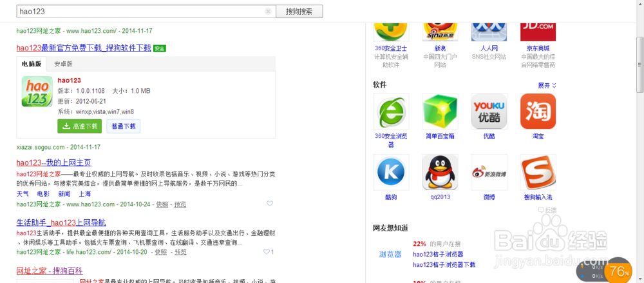Click the green 安全 badge
This screenshot has width=644, height=283.
[159, 48]
